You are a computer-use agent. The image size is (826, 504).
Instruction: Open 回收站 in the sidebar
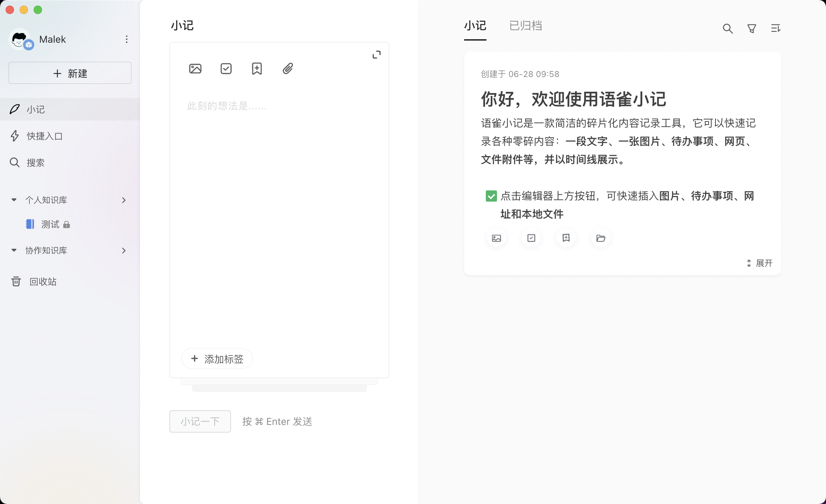70,281
